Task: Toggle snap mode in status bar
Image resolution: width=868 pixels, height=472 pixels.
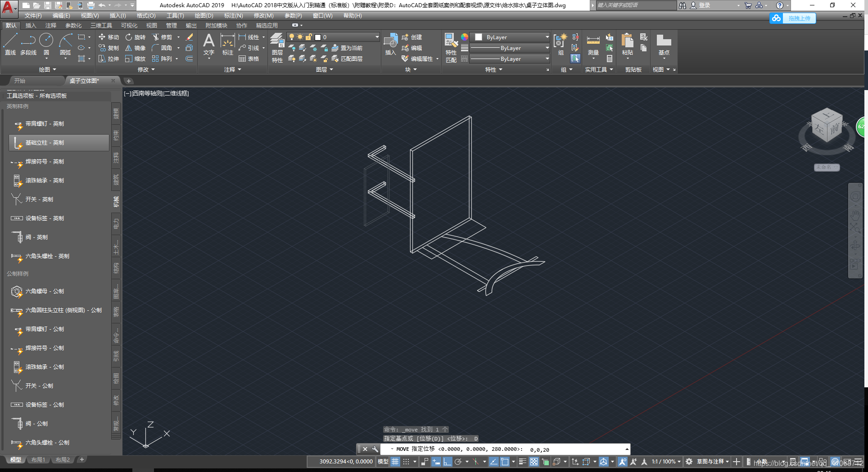Action: (x=406, y=462)
